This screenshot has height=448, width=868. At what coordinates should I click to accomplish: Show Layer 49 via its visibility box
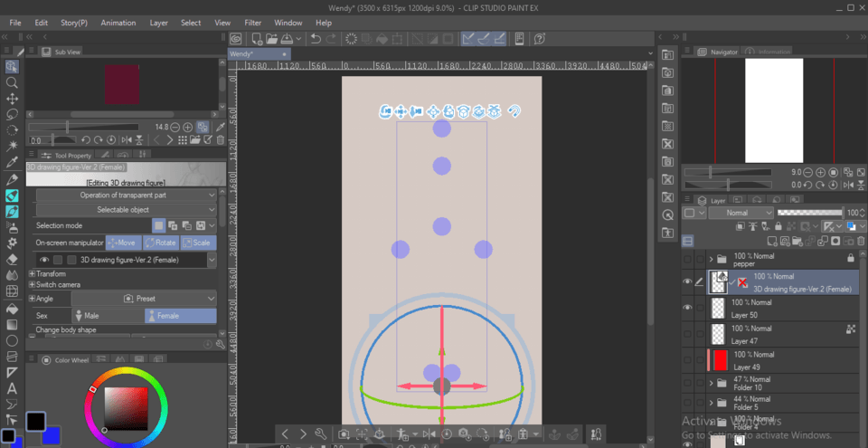(687, 360)
